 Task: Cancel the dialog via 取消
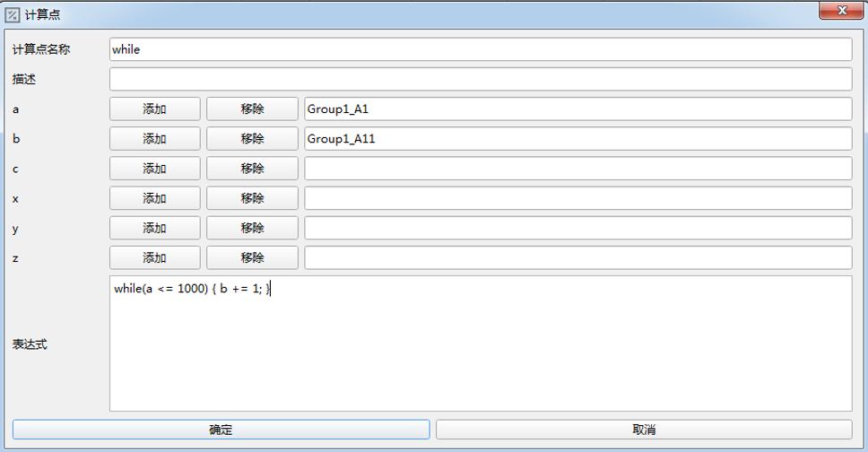[x=644, y=430]
